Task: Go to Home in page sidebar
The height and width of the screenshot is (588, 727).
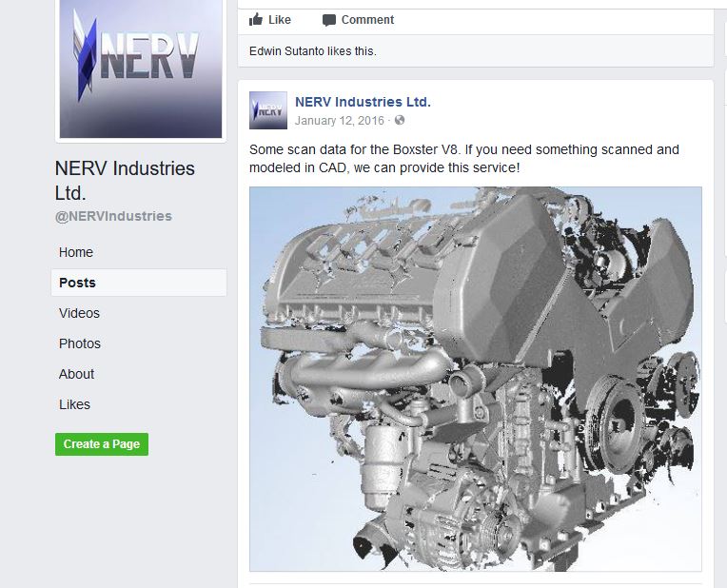Action: point(76,252)
